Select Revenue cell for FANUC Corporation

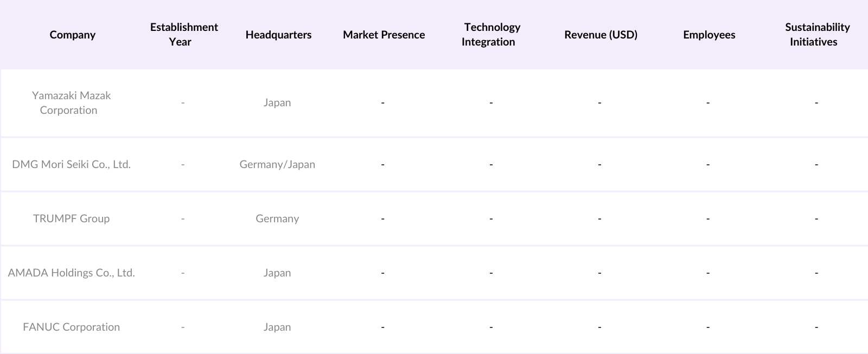coord(599,327)
